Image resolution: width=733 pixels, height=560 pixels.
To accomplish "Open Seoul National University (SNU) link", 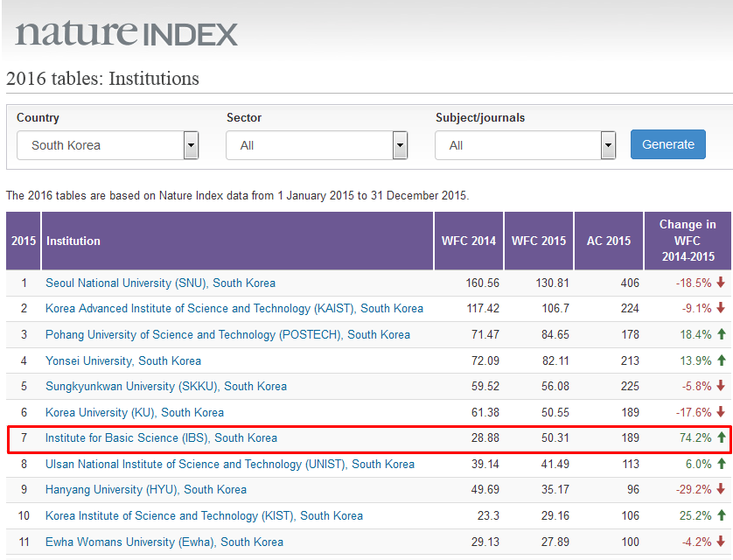I will tap(160, 283).
